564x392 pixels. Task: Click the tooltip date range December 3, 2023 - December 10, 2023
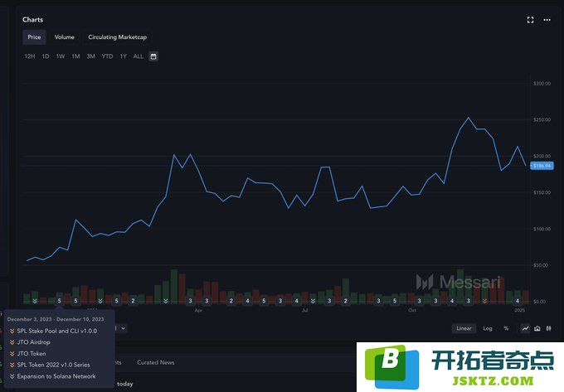(56, 319)
